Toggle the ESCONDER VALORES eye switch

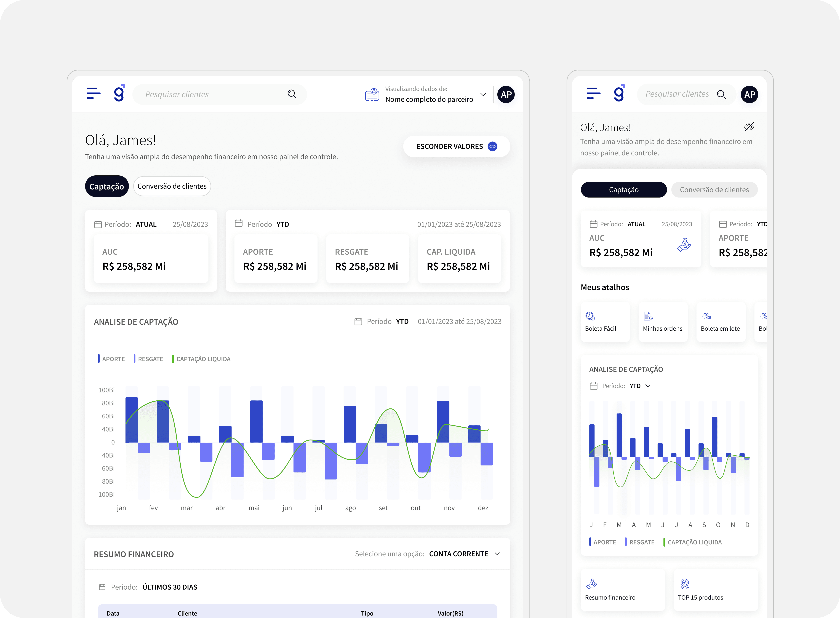click(x=492, y=147)
